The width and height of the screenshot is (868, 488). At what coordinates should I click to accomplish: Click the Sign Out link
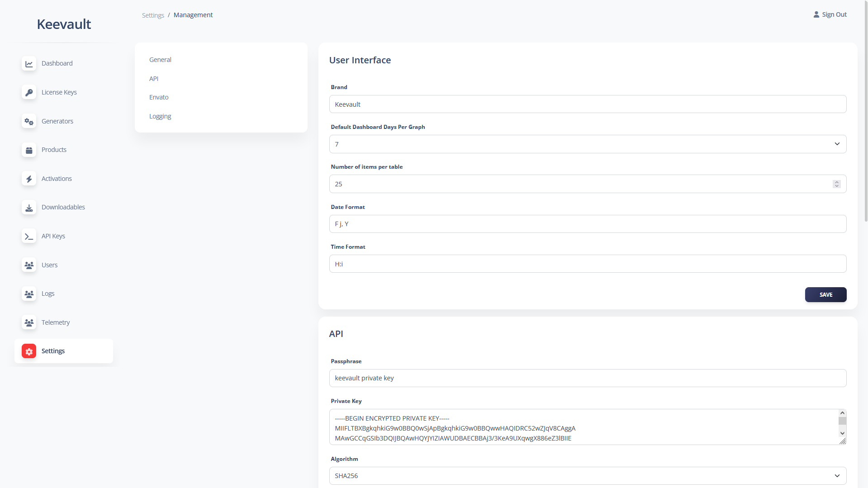pyautogui.click(x=830, y=14)
